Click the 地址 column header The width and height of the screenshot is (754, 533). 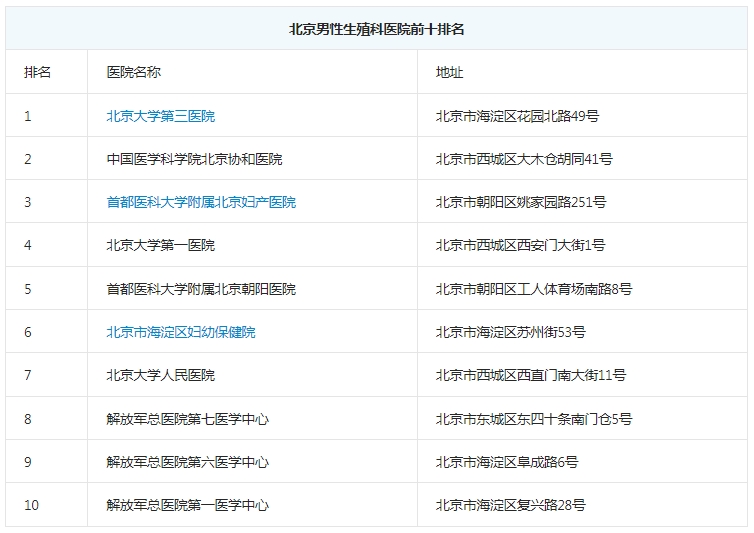449,72
